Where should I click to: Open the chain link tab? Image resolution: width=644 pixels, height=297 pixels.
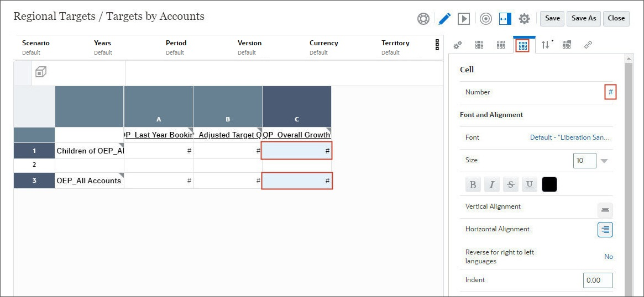click(588, 45)
